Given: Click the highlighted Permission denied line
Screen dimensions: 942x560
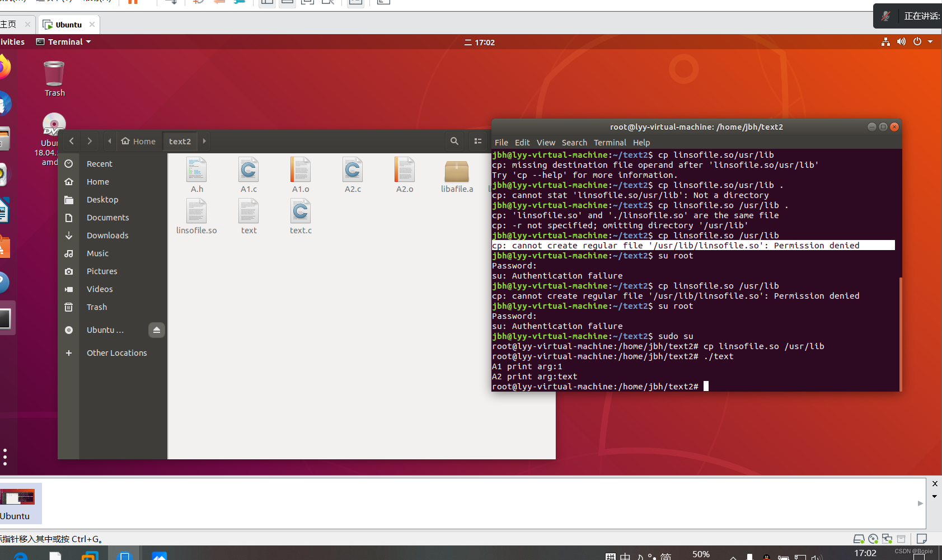Looking at the screenshot, I should [x=693, y=246].
